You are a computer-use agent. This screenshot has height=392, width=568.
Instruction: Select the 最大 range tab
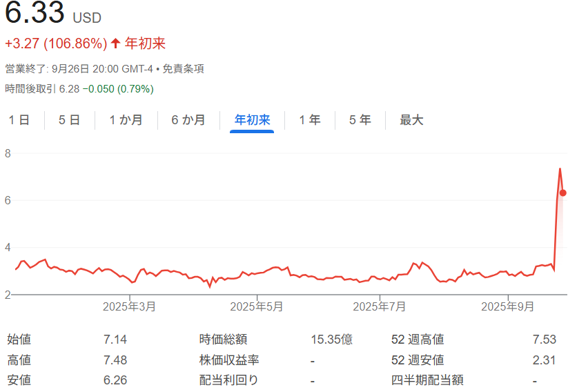(411, 120)
